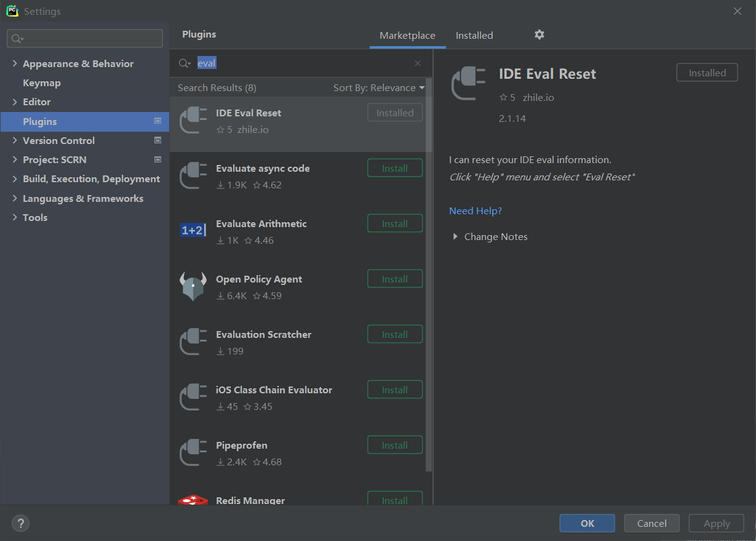Screen dimensions: 756x541
Task: Click project-level icon beside Project: SCRN
Action: coord(157,159)
